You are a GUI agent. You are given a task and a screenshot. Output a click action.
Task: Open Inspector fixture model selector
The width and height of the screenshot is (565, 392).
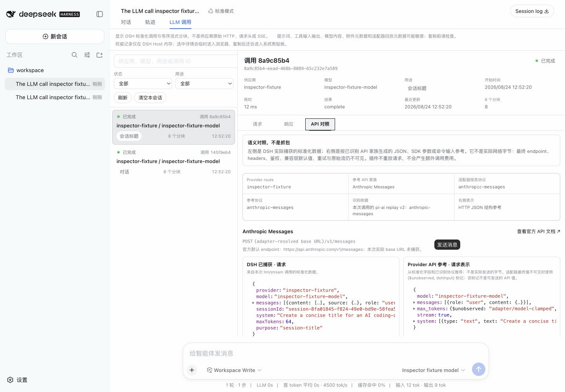click(x=434, y=370)
